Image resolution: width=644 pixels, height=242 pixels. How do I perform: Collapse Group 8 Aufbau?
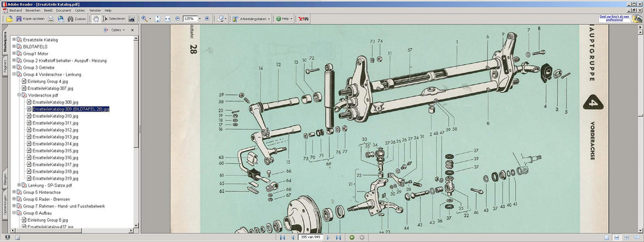click(14, 213)
